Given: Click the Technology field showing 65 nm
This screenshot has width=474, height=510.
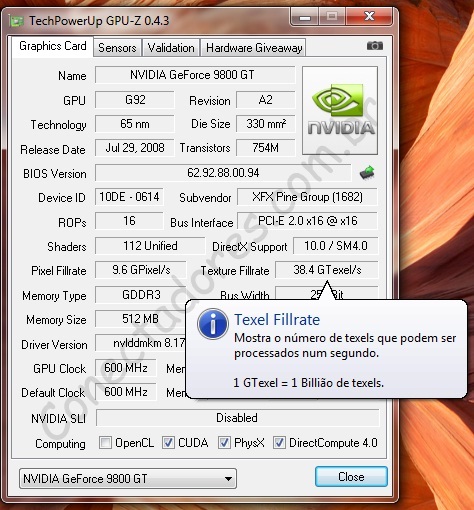Looking at the screenshot, I should coord(135,124).
